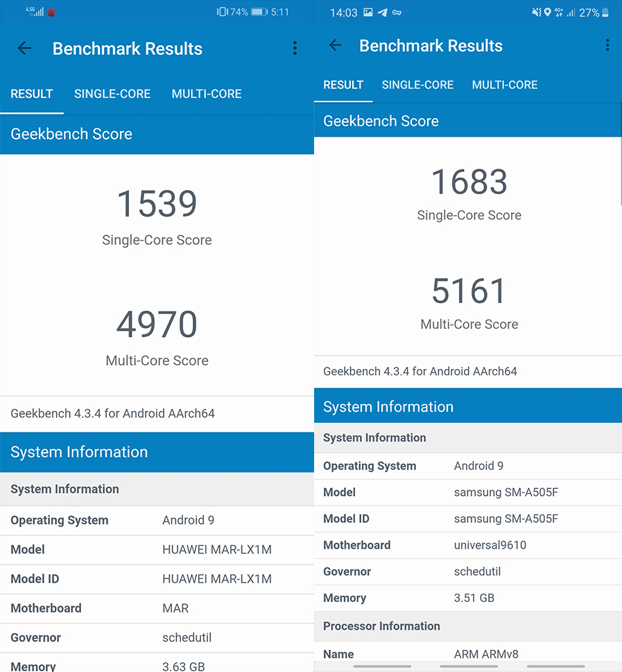Tap muted sound icon on right phone status bar

(x=537, y=12)
